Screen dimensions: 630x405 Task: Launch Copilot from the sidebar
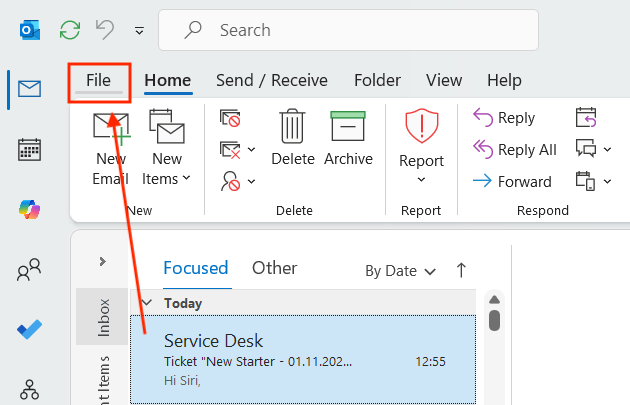pos(30,210)
